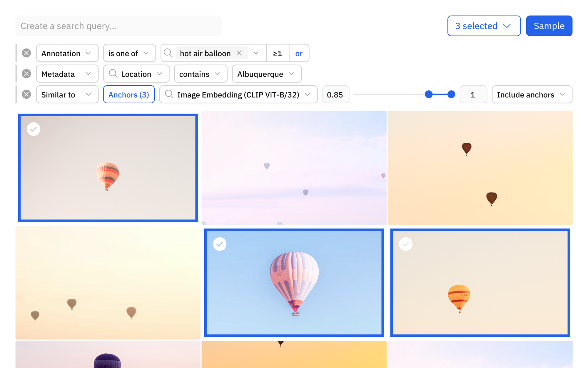Click the Anchors (3) button
This screenshot has height=368, width=588.
129,95
